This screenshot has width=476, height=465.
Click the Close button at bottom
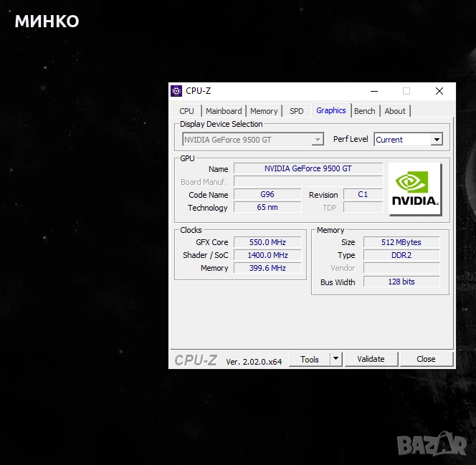point(426,359)
